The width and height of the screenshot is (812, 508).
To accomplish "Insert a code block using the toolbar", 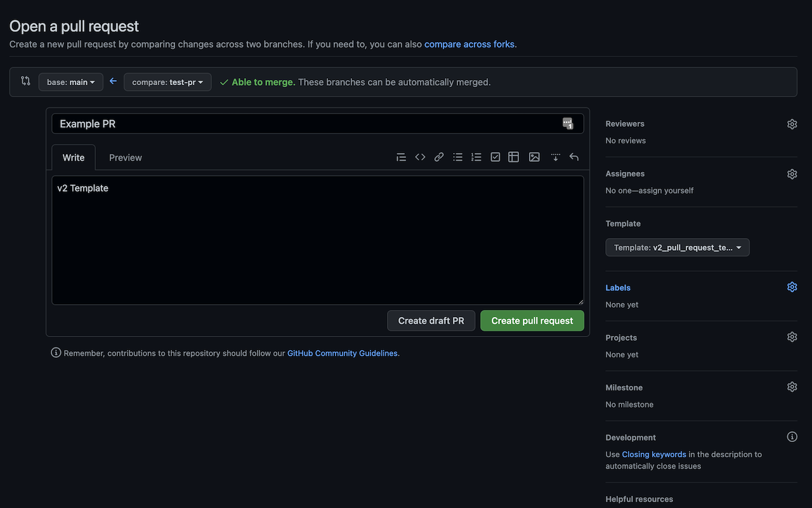I will click(420, 156).
